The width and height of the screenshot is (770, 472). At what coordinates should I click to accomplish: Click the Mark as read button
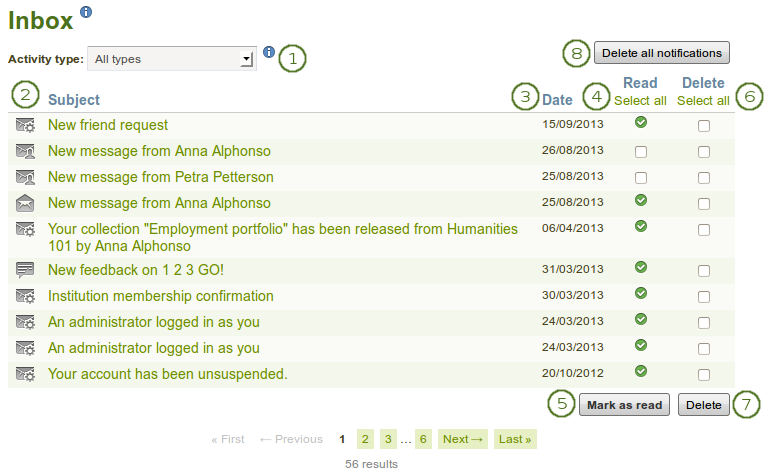[624, 405]
